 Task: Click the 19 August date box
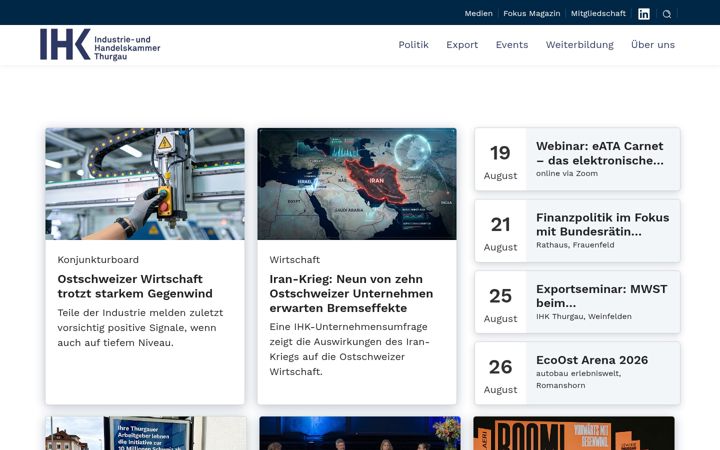(x=501, y=159)
